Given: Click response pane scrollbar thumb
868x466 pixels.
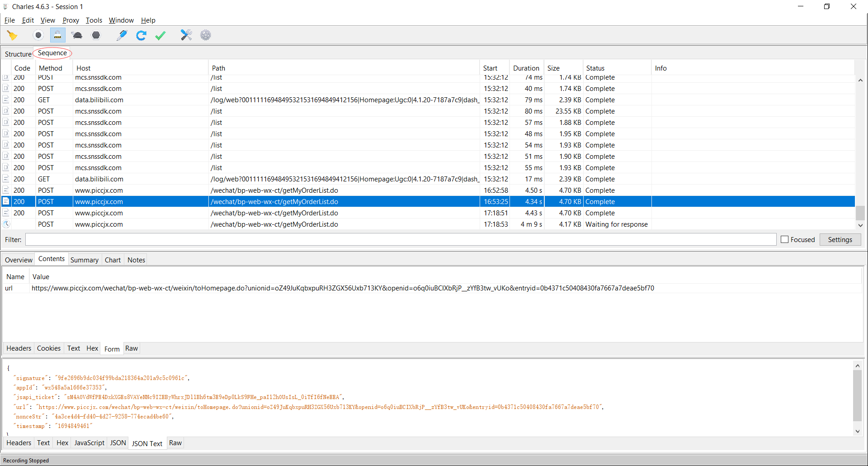Looking at the screenshot, I should [857, 396].
